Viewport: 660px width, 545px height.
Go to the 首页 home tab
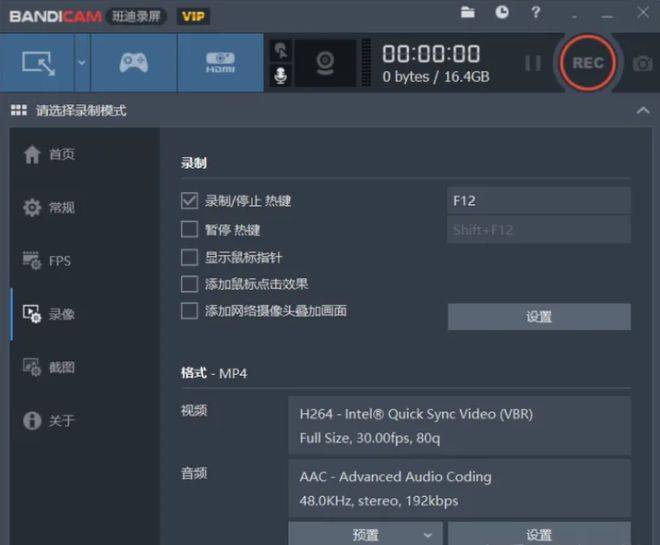(x=50, y=154)
